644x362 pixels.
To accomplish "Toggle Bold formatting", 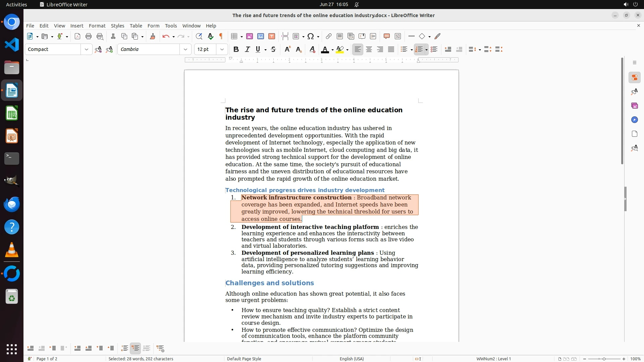I will (x=236, y=50).
